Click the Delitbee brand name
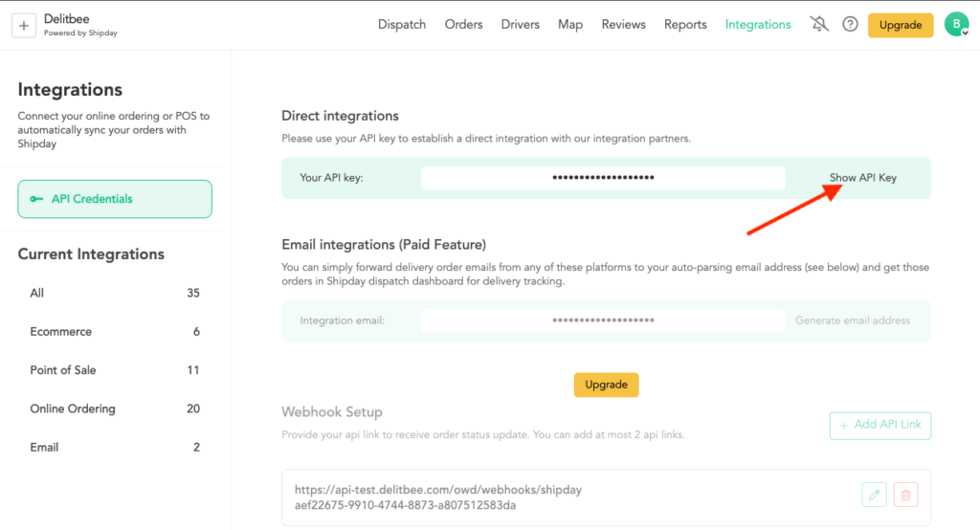980x530 pixels. (x=66, y=19)
